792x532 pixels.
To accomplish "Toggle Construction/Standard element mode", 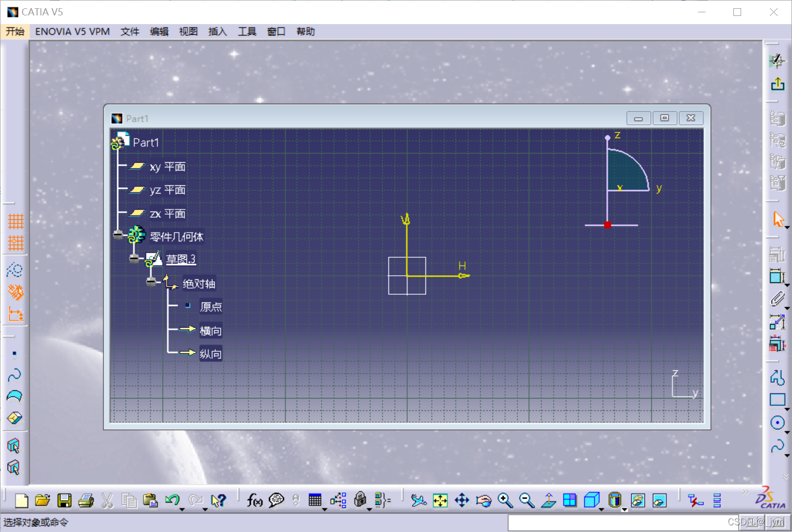I will pyautogui.click(x=15, y=270).
